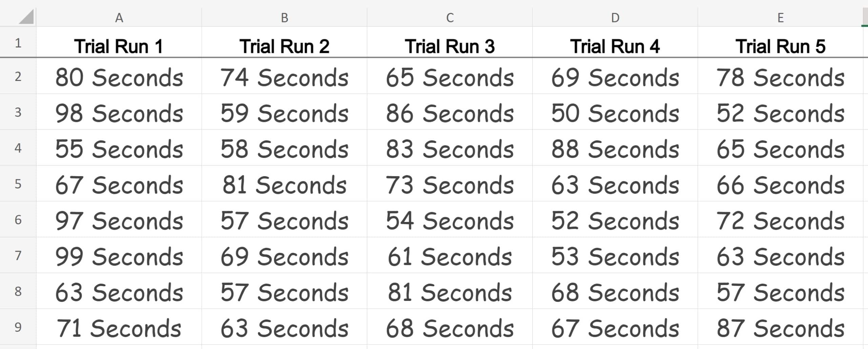Select row 9 header
The height and width of the screenshot is (349, 868).
click(18, 327)
